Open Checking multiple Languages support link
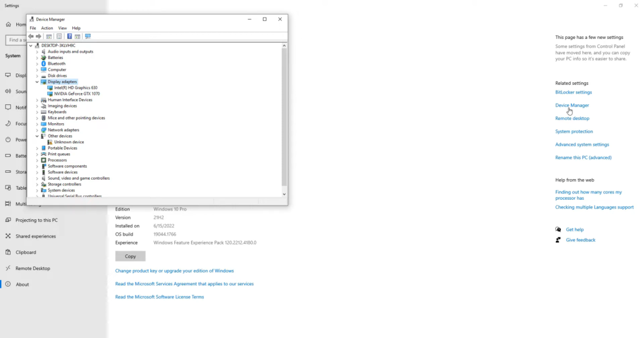Viewport: 644px width, 338px height. 594,207
